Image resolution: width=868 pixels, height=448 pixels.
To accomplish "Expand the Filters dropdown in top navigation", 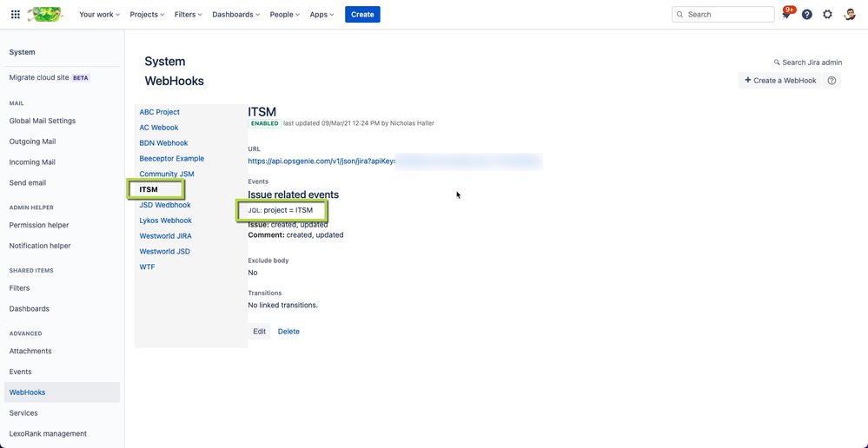I will (189, 15).
